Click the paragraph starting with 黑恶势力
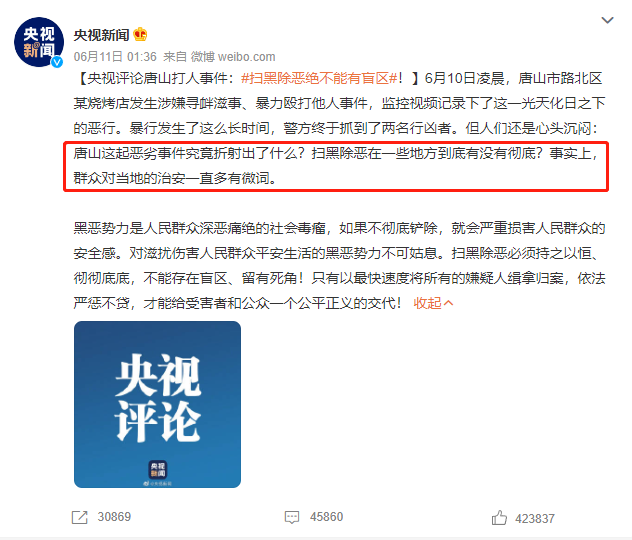The image size is (632, 540). pos(339,266)
